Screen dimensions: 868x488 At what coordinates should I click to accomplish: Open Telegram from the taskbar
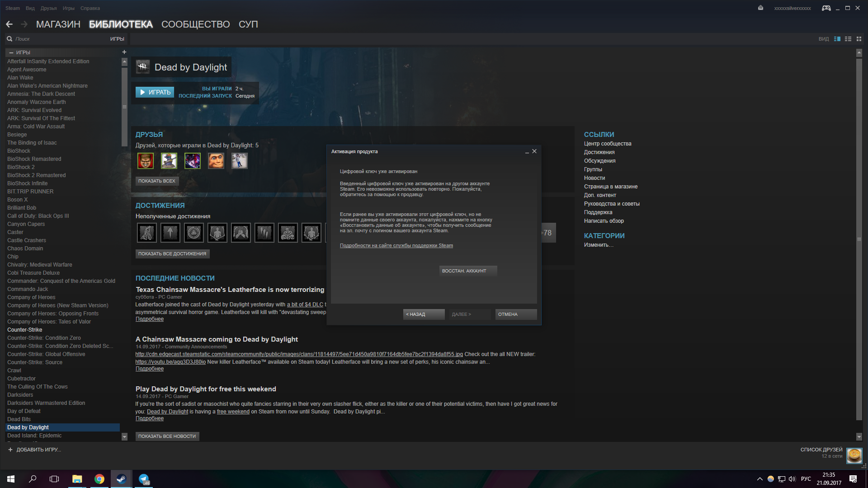click(x=144, y=479)
